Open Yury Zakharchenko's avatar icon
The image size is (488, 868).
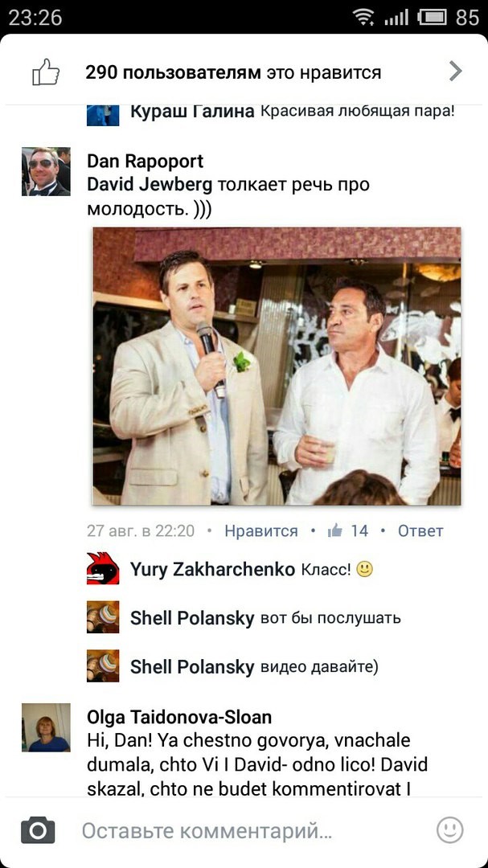[x=103, y=568]
